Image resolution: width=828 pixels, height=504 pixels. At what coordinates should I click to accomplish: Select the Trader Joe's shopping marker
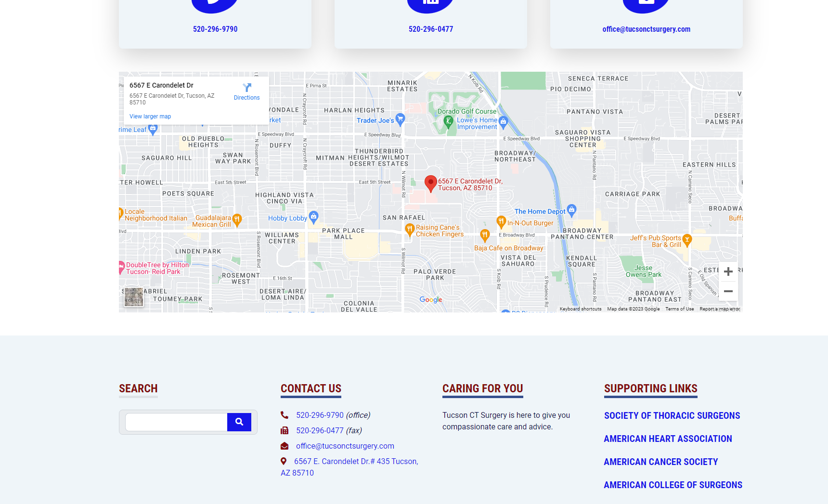[400, 119]
